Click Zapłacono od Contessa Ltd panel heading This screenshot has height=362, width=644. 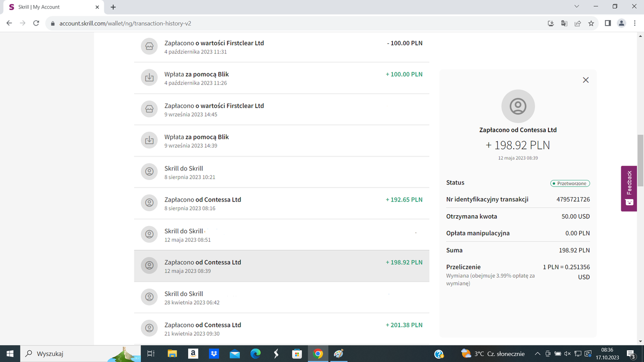coord(518,130)
